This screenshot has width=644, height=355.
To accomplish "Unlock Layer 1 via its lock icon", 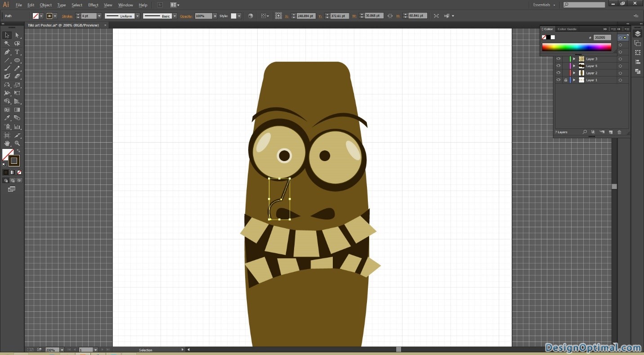I will pos(566,80).
